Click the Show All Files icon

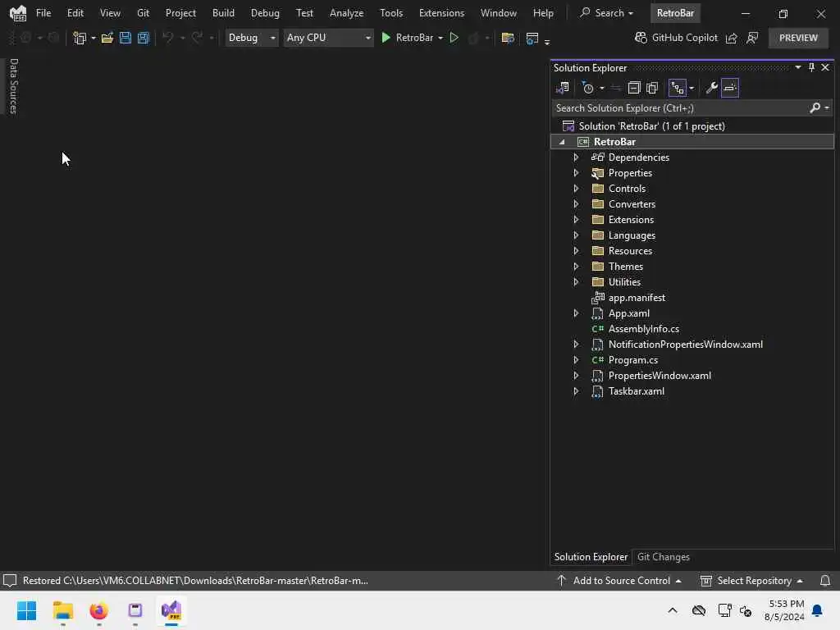coord(652,88)
